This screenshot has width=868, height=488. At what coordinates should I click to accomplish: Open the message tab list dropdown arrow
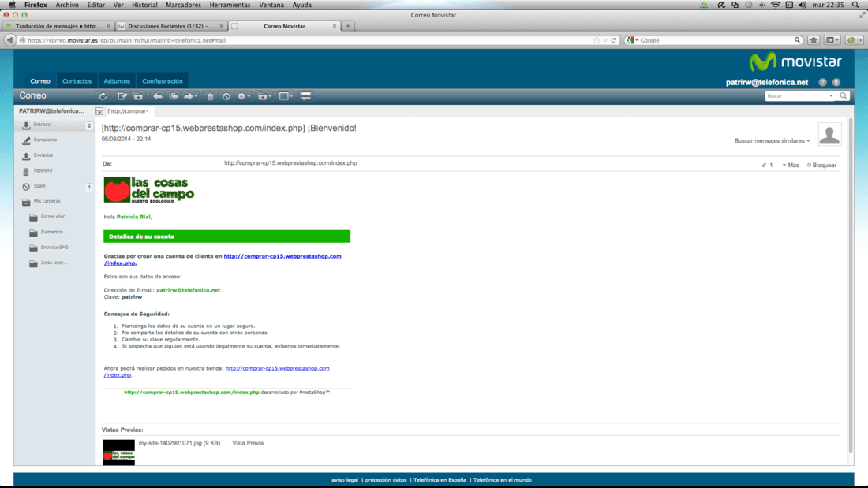coord(99,111)
